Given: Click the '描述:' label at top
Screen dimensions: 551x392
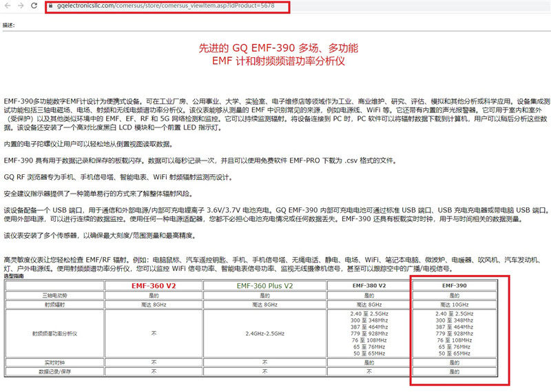Looking at the screenshot, I should 9,25.
